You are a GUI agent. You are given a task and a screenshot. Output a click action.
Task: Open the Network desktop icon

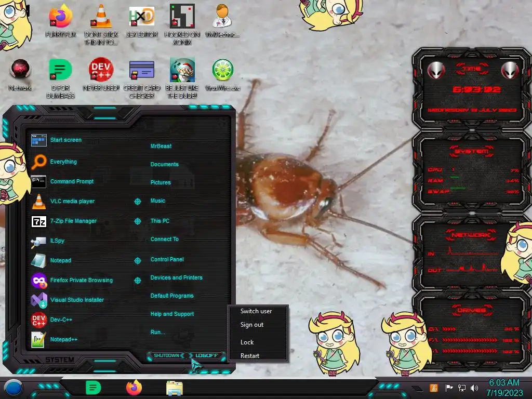click(20, 75)
